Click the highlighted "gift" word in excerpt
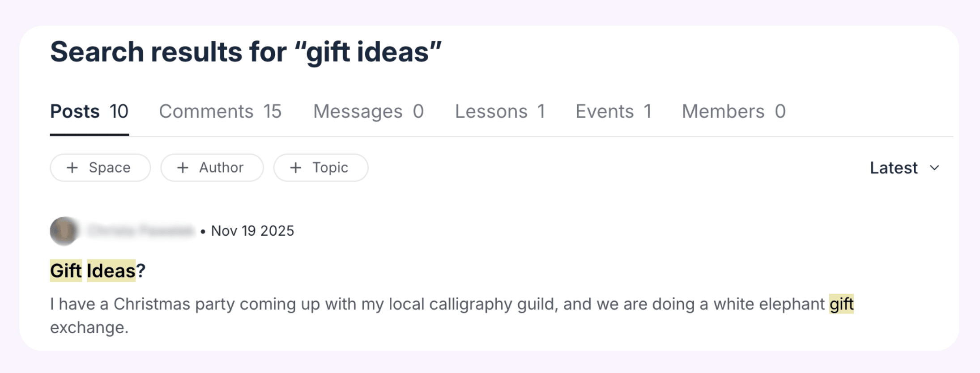Screen dimensions: 980x373 tap(841, 305)
